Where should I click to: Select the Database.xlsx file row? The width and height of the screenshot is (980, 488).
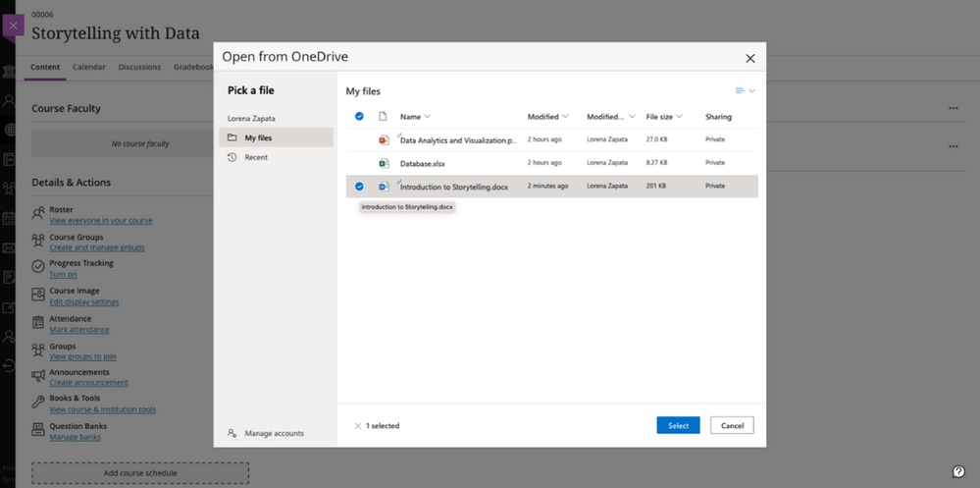click(552, 163)
